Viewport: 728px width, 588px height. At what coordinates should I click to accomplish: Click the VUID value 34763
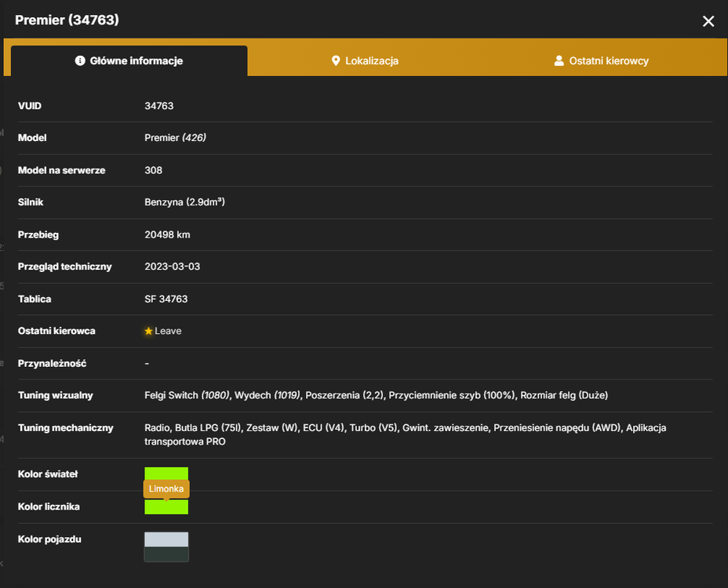point(158,106)
